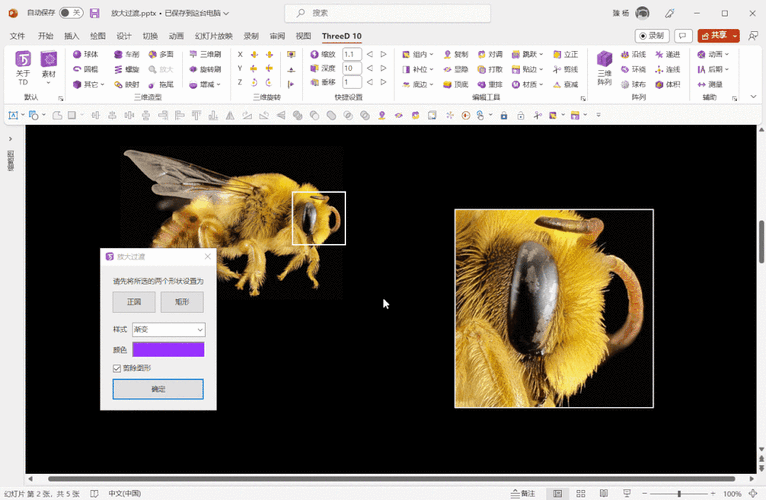Click the purple 颜色 color swatch
The width and height of the screenshot is (766, 500).
tap(168, 349)
